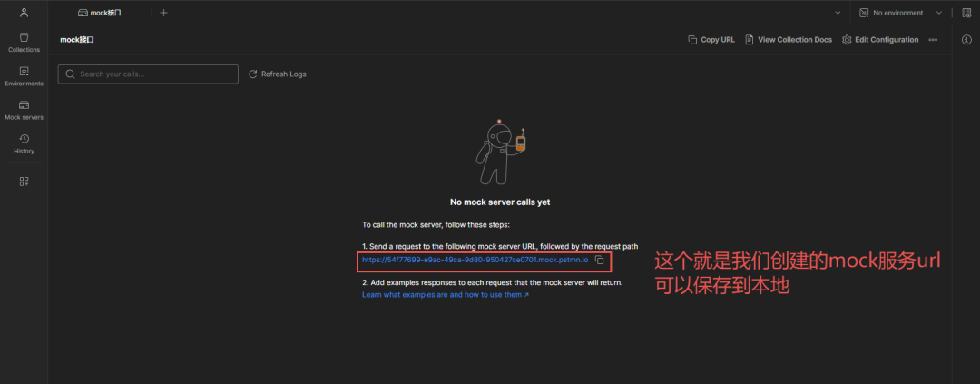Image resolution: width=980 pixels, height=384 pixels.
Task: Copy the mock server URL icon
Action: coord(600,260)
